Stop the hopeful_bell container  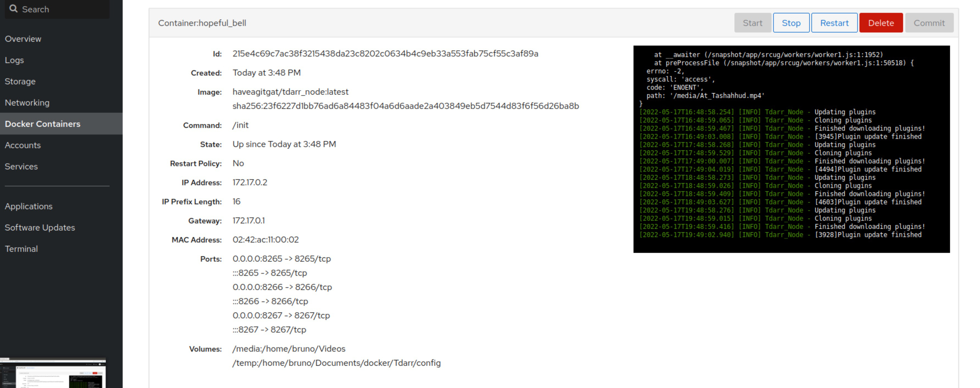click(791, 22)
